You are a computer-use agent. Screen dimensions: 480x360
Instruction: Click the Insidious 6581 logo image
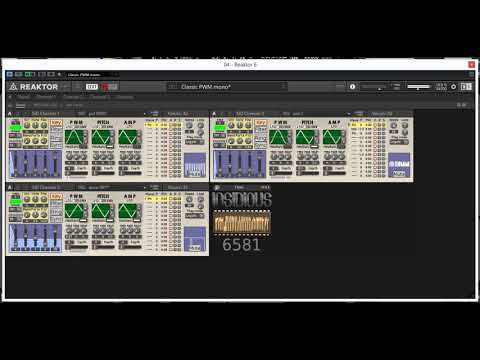coord(242,222)
